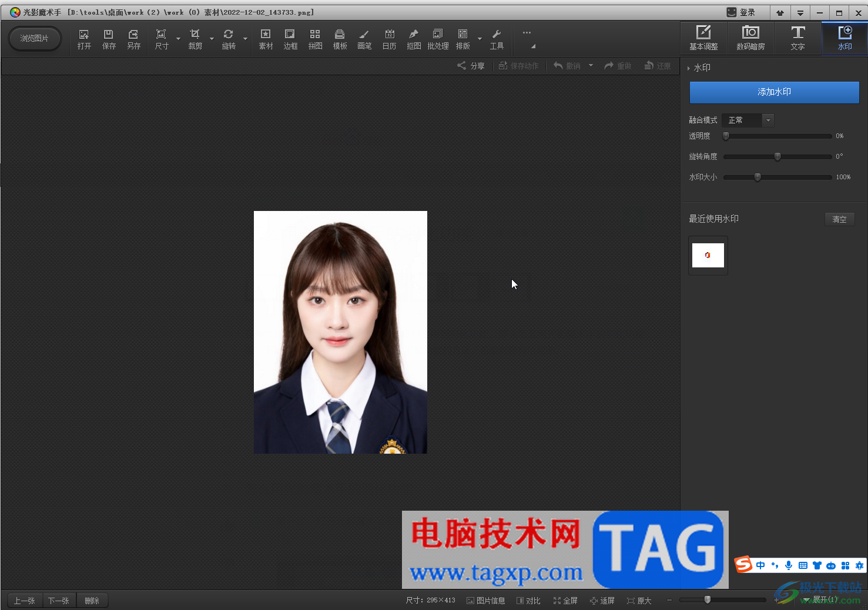Screen dimensions: 868x610
Task: Click the 清空 clear button
Action: tap(839, 219)
